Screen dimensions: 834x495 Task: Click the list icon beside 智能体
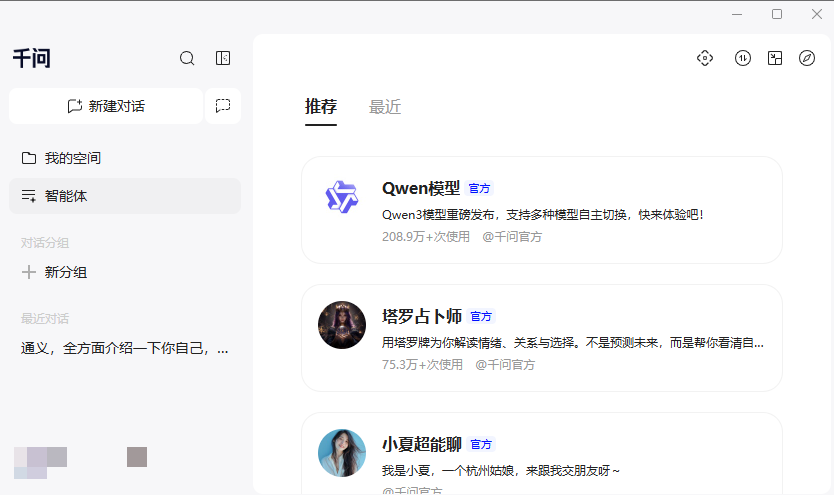(x=29, y=196)
